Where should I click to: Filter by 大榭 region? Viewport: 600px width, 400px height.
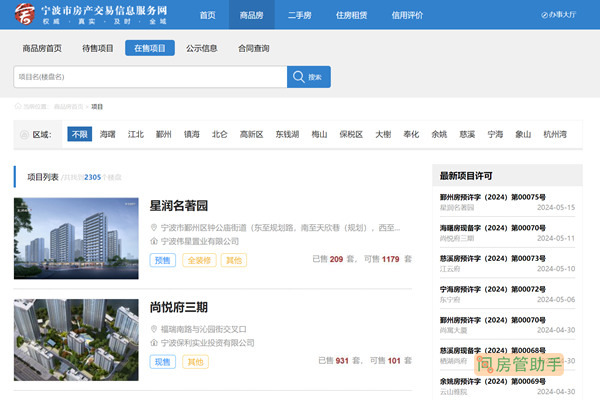(383, 134)
